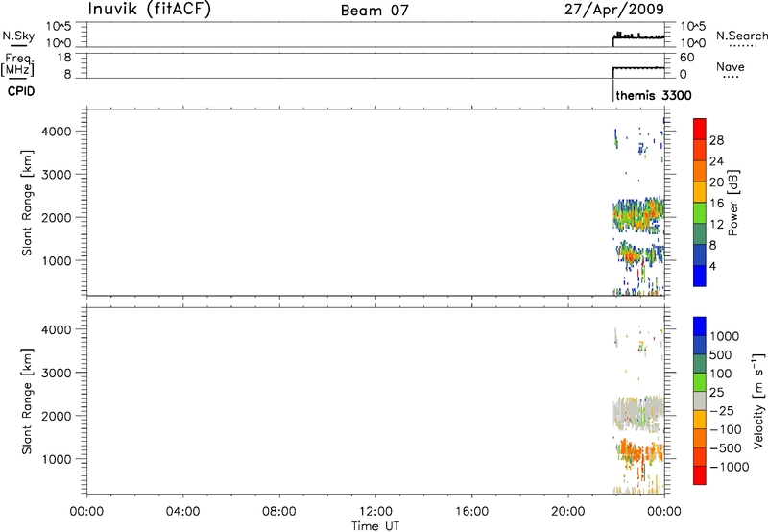This screenshot has width=768, height=532.
Task: Click the "N.Sky" legend label
Action: 18,36
